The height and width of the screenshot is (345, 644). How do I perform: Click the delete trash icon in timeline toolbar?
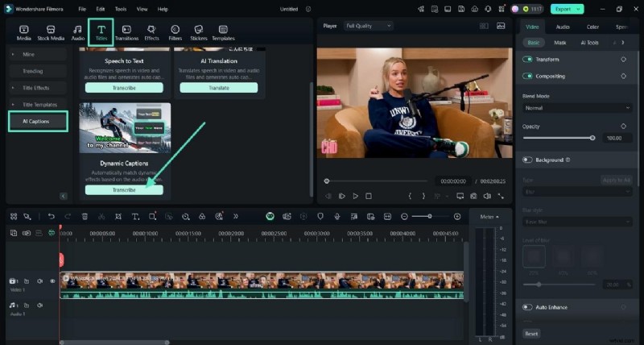point(85,216)
